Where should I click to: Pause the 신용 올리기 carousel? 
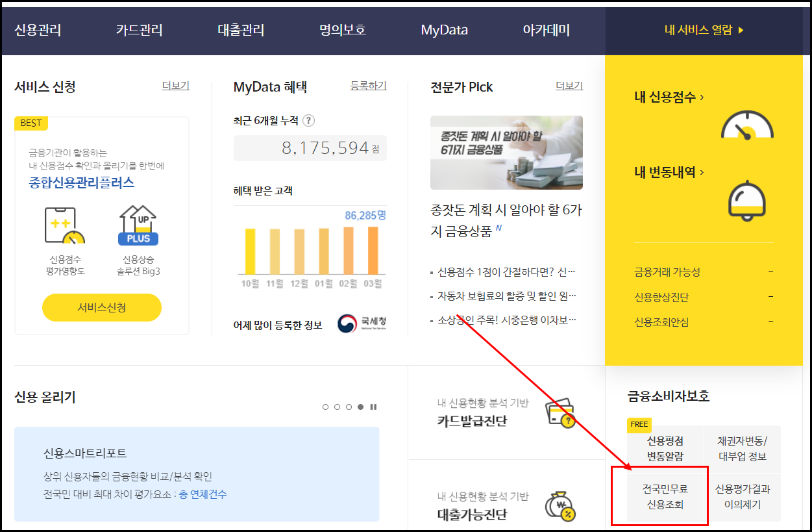373,407
